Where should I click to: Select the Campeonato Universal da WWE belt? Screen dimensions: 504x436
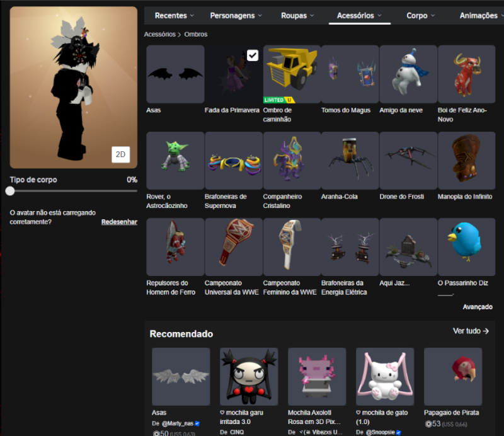[233, 246]
